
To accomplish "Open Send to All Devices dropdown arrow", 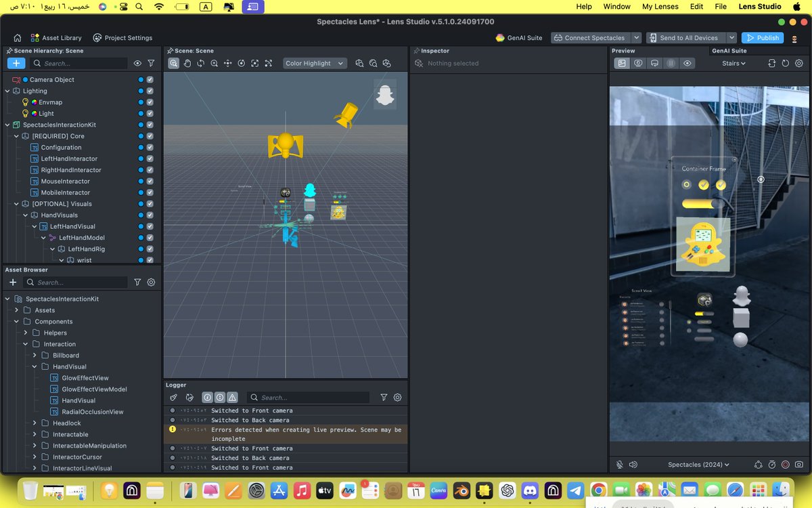I will (731, 38).
